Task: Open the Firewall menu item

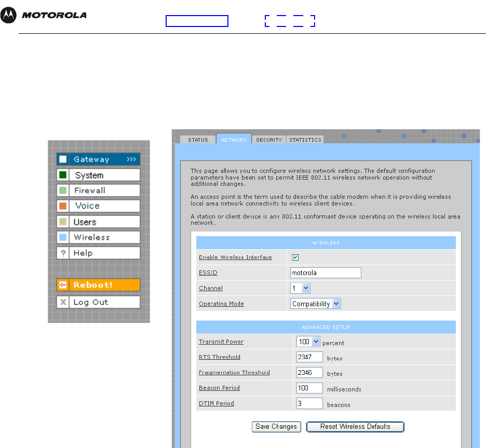Action: (99, 191)
